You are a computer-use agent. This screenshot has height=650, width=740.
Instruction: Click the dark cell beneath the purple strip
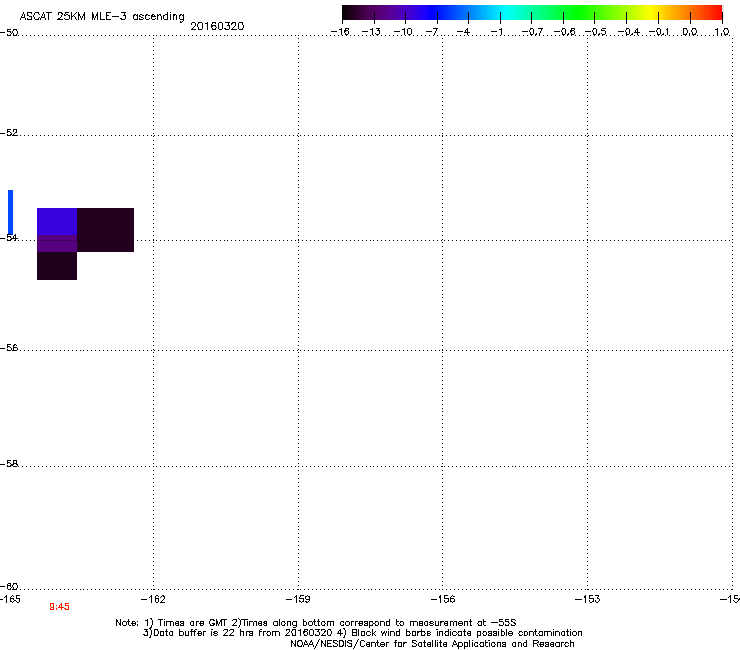pyautogui.click(x=57, y=266)
